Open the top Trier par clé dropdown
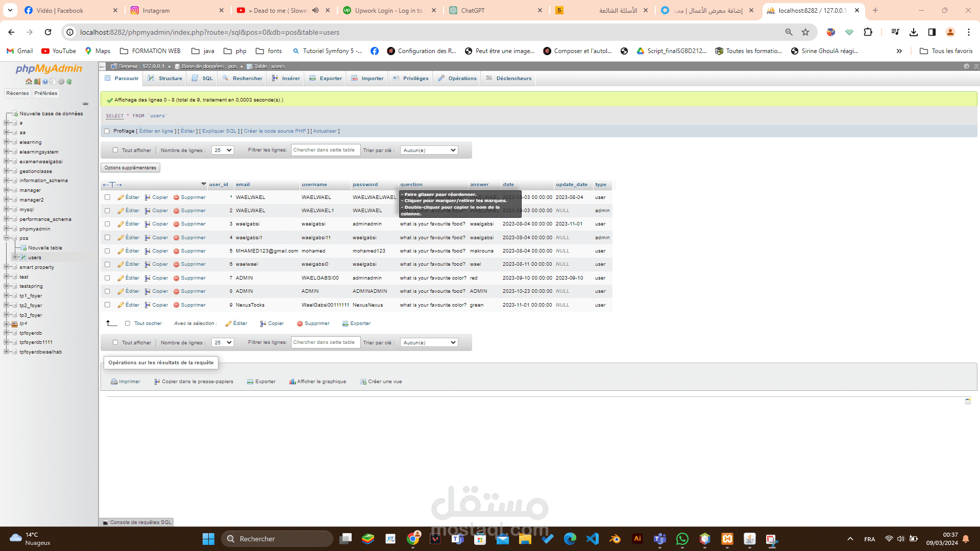Screen dimensions: 980x551 [429, 150]
